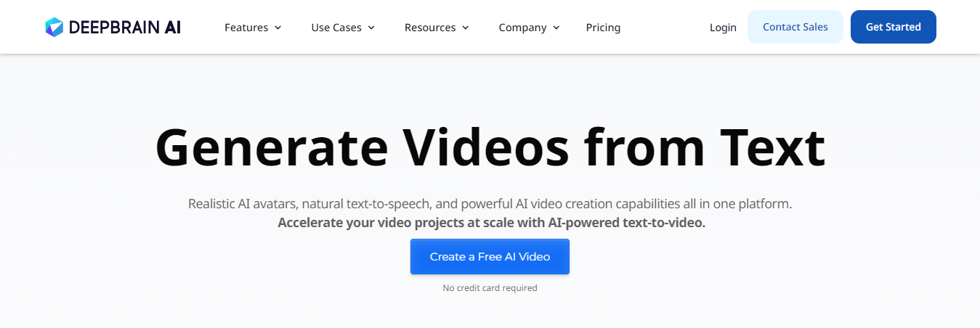Click the Realistic AI avatars description line
The image size is (980, 328).
point(490,204)
